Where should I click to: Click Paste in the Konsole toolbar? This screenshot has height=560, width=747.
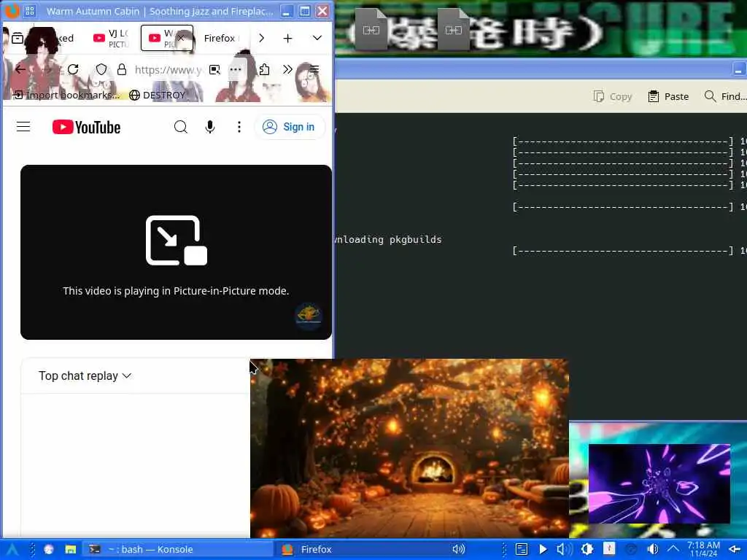[668, 96]
